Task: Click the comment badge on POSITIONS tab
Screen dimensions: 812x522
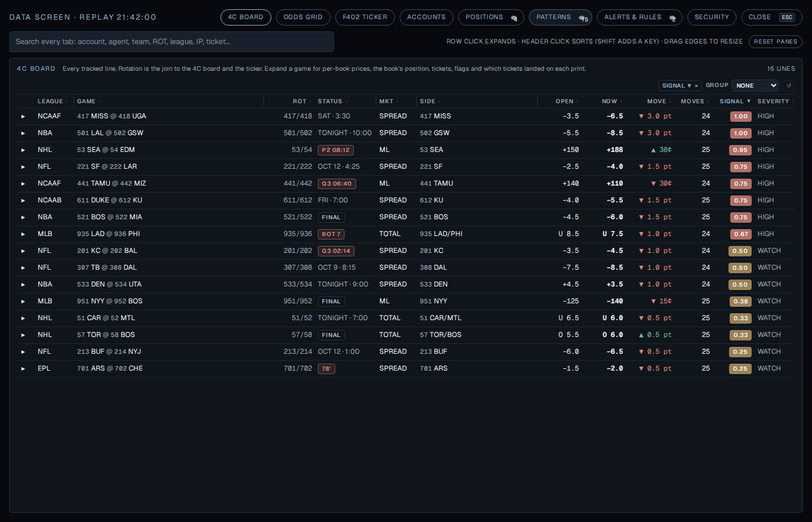Action: (x=514, y=18)
